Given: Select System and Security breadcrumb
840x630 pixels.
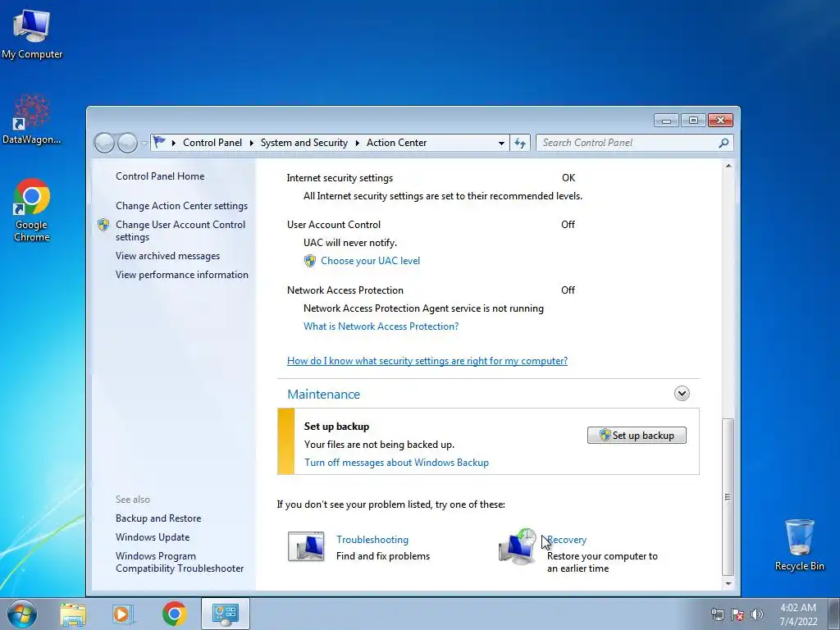Looking at the screenshot, I should coord(304,143).
